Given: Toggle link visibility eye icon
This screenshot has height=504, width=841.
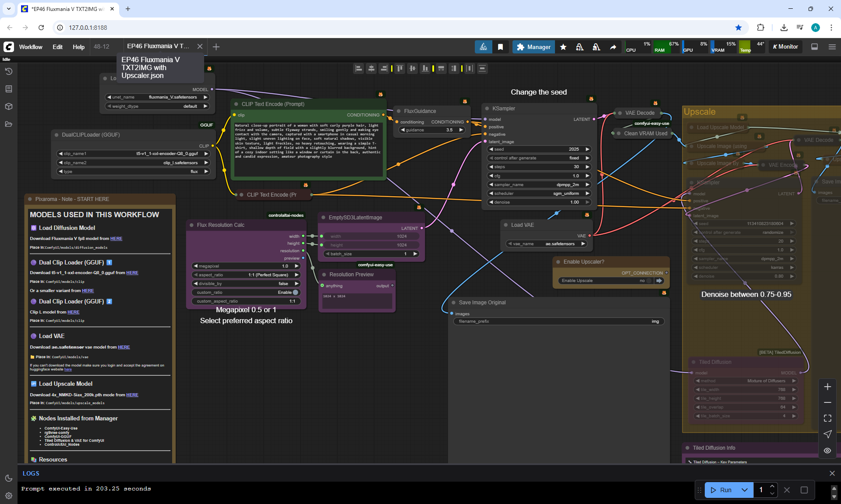Looking at the screenshot, I should 827,450.
